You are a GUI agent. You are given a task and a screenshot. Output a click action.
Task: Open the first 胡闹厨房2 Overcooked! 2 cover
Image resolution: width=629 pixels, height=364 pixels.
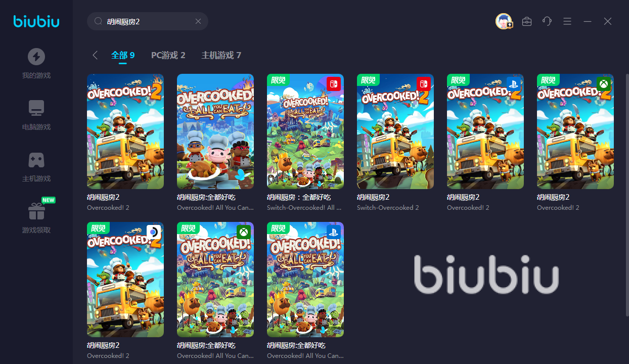coord(125,131)
